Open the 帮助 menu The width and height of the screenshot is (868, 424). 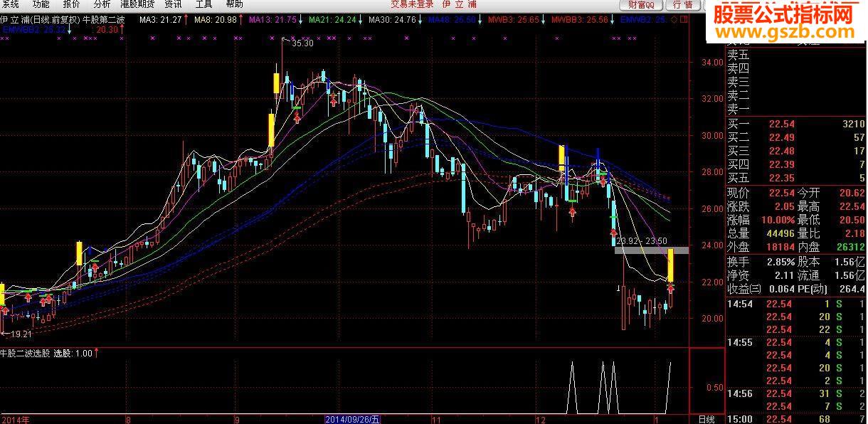(235, 4)
